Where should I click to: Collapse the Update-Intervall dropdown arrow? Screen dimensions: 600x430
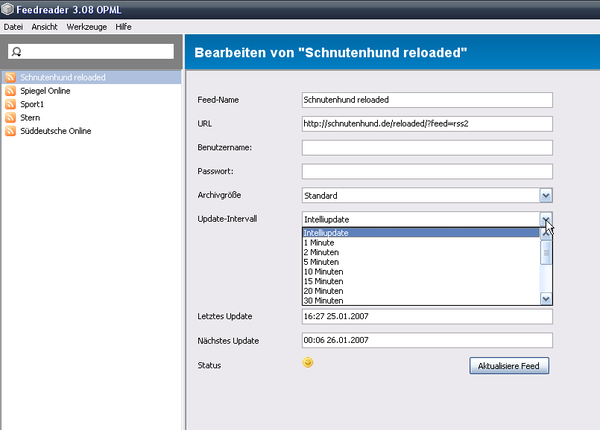(x=546, y=219)
